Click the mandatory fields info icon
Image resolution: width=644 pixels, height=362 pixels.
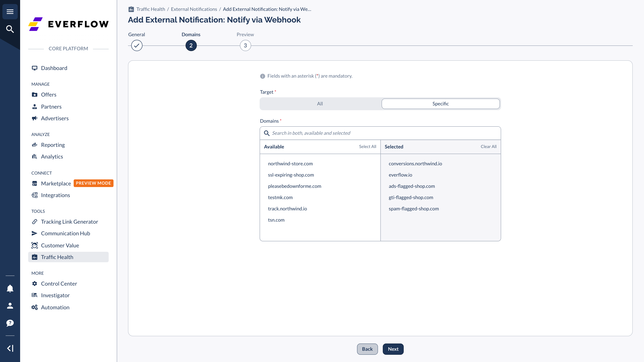262,76
